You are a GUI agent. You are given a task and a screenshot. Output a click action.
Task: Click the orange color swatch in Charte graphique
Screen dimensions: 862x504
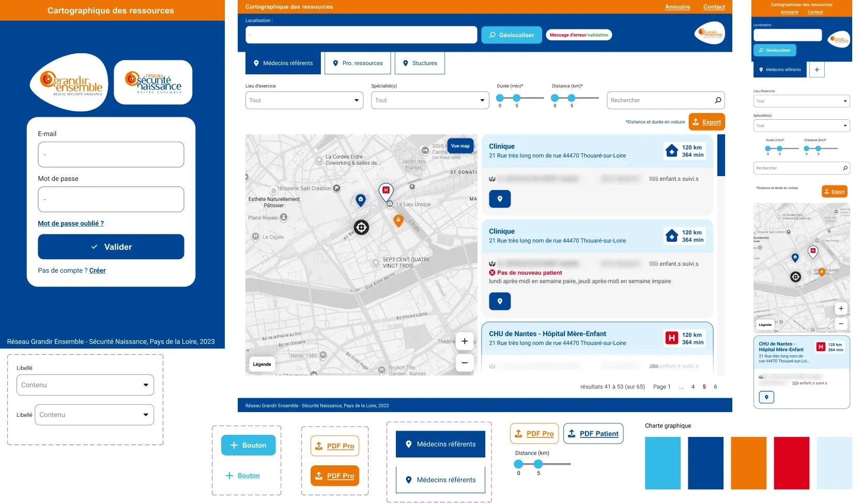click(748, 463)
